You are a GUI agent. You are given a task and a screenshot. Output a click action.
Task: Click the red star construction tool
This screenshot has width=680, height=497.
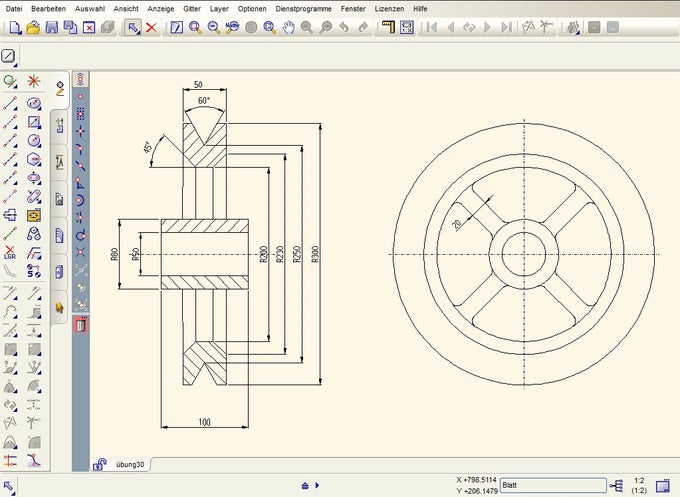(33, 81)
